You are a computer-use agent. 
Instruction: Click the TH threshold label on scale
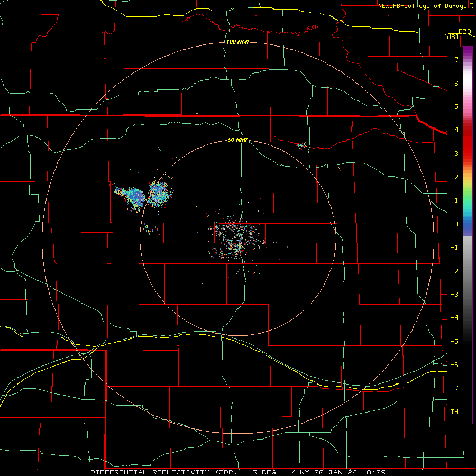coord(454,412)
